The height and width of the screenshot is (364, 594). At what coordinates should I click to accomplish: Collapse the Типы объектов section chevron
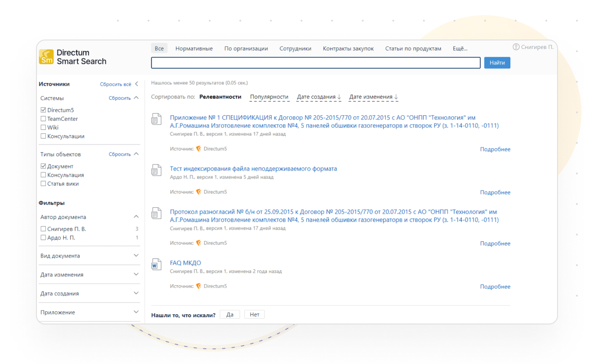(x=136, y=154)
